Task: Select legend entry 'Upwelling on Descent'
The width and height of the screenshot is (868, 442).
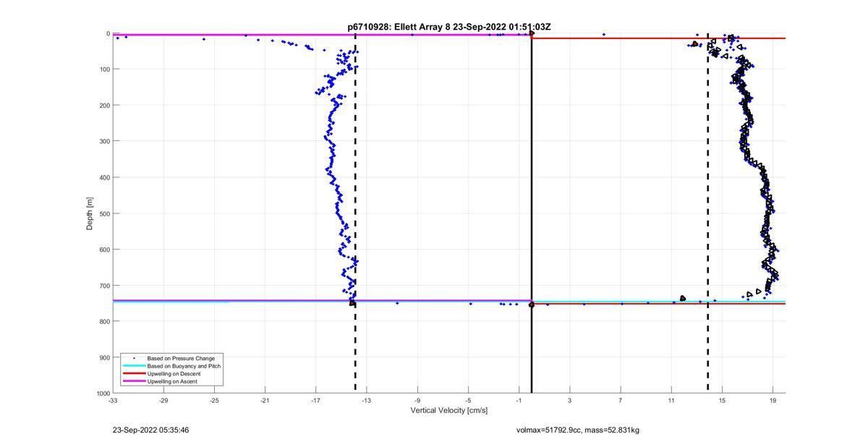Action: pos(174,373)
